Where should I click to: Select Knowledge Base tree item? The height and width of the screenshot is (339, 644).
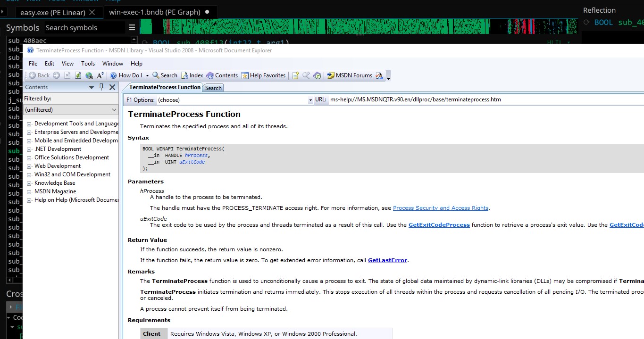click(55, 183)
